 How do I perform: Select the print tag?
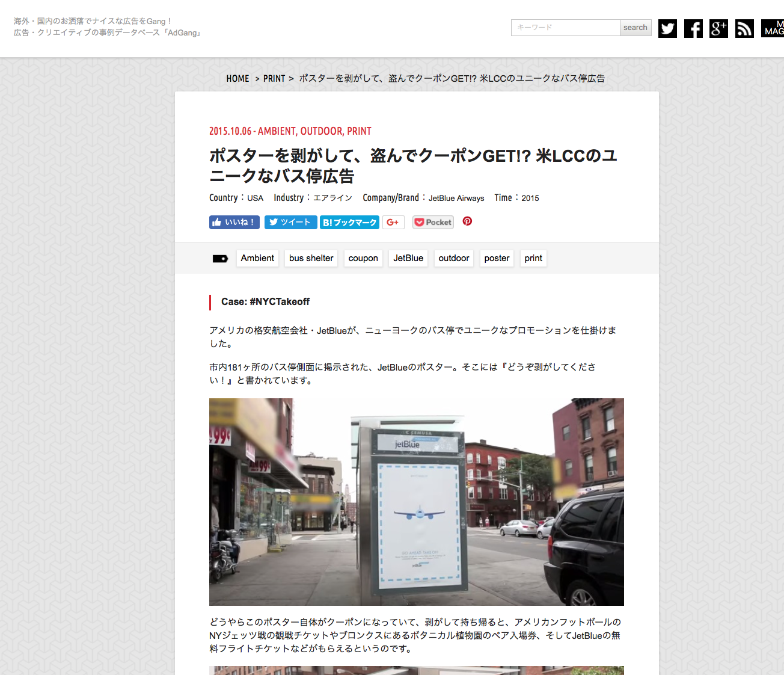(533, 258)
